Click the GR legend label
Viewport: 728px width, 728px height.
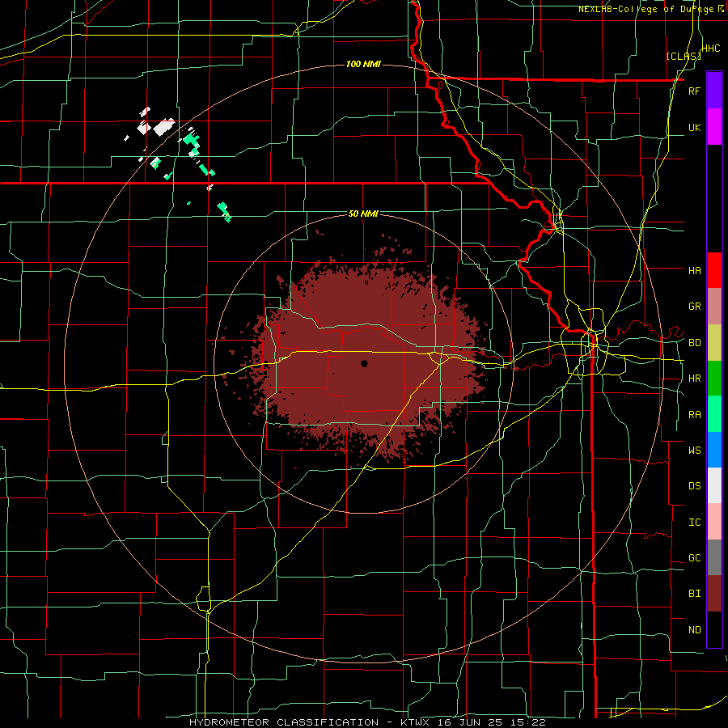tap(694, 307)
